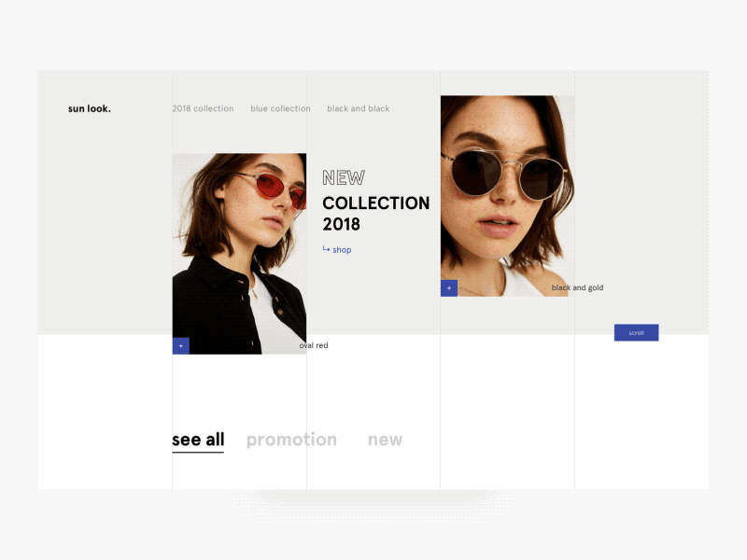This screenshot has width=747, height=560.
Task: Click the COLLECTION 2018 headline
Action: pyautogui.click(x=376, y=214)
